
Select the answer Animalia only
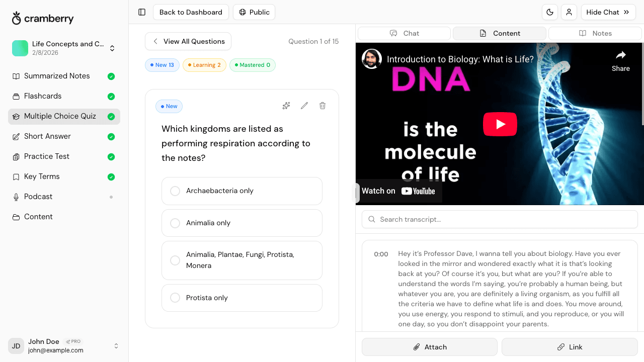click(242, 223)
